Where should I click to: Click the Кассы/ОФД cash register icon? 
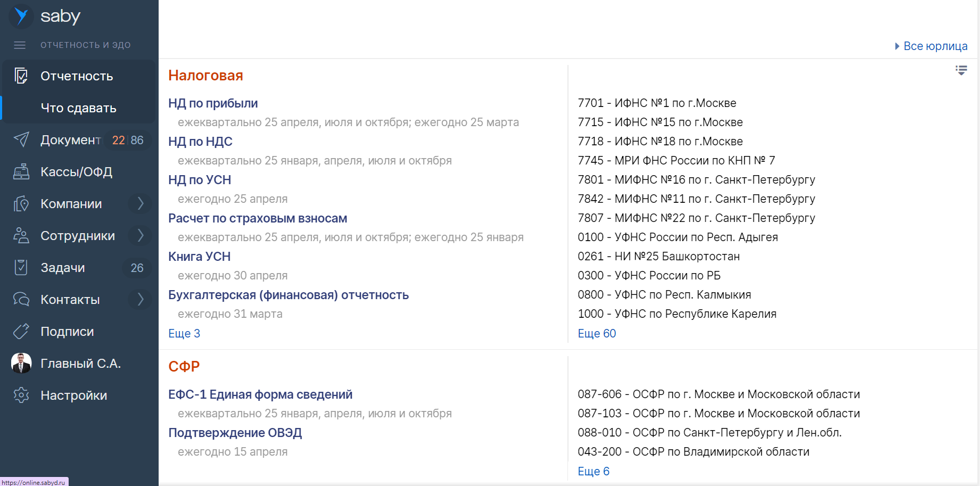[21, 172]
